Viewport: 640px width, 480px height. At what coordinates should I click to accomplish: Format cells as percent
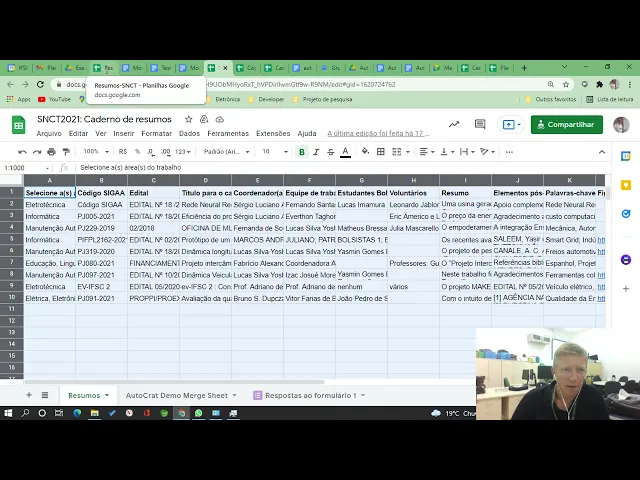pyautogui.click(x=138, y=152)
